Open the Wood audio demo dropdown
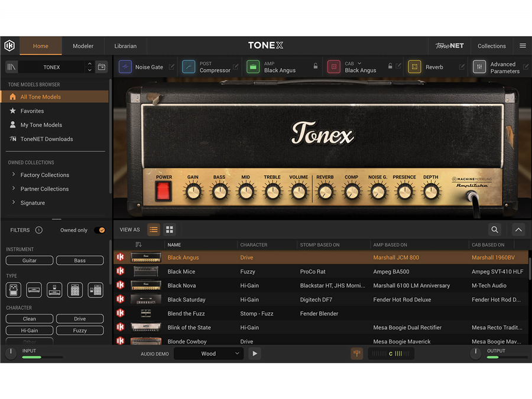532x399 pixels. coord(209,353)
